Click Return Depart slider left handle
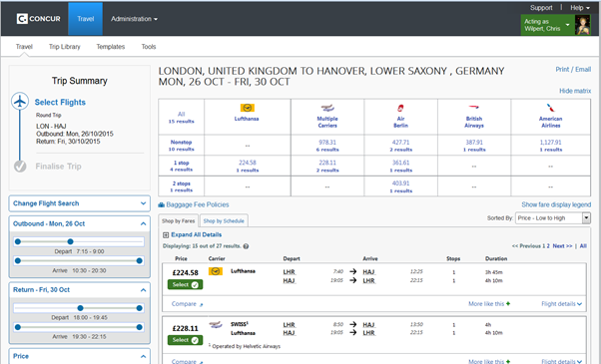 [80, 308]
